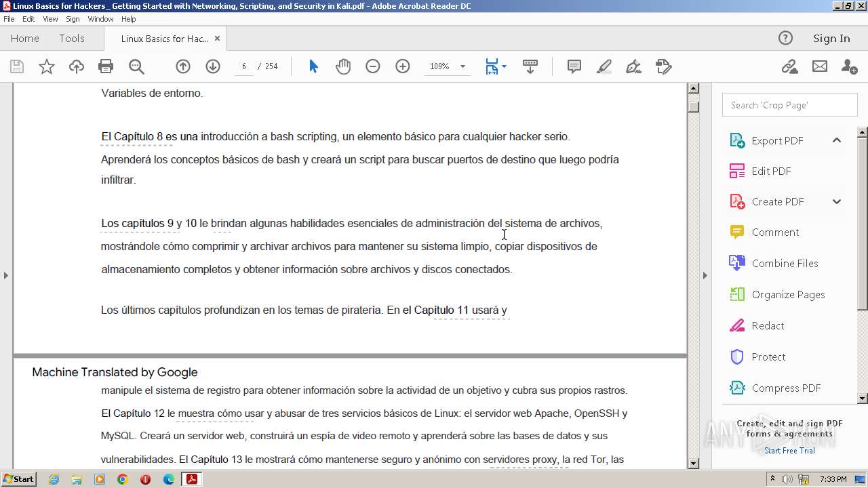Collapse the Export PDF section chevron
868x488 pixels.
point(837,140)
